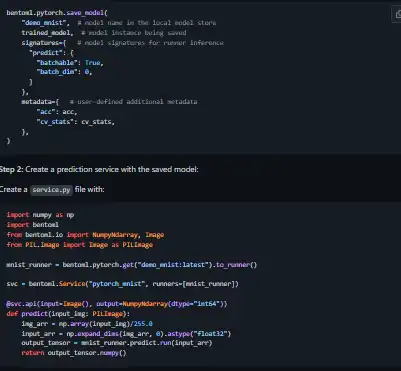
Task: Click the "demo_mnist:latest" string
Action: tap(172, 265)
